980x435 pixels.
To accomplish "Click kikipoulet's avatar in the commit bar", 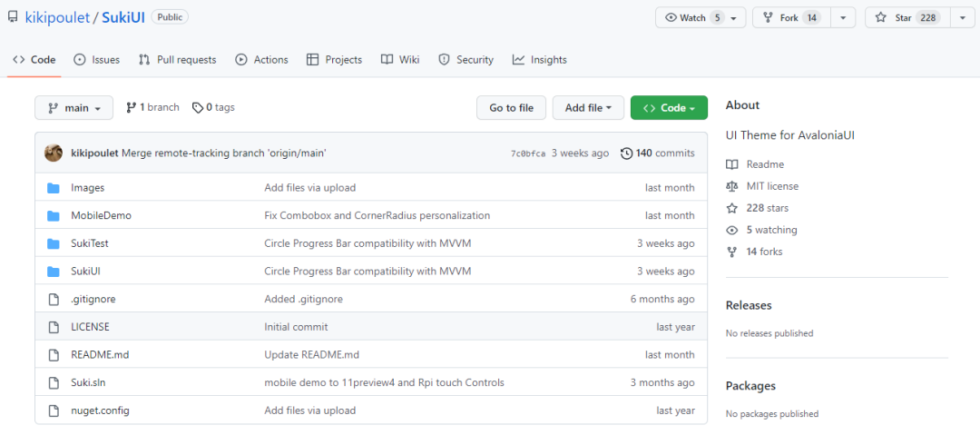I will pyautogui.click(x=54, y=153).
